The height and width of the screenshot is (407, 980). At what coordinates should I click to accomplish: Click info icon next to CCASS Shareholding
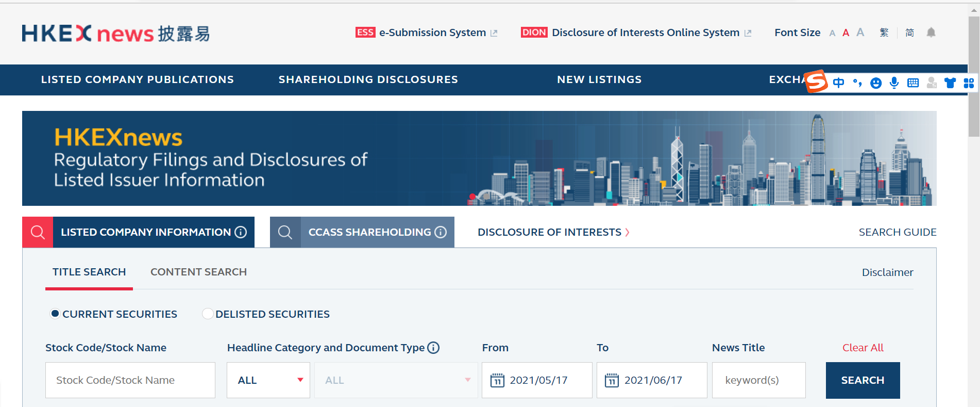441,232
